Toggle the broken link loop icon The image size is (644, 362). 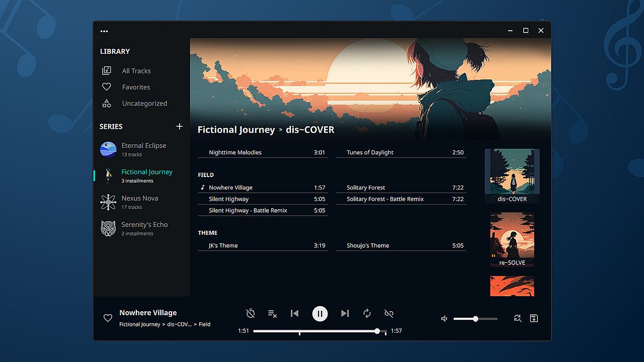[x=389, y=314]
